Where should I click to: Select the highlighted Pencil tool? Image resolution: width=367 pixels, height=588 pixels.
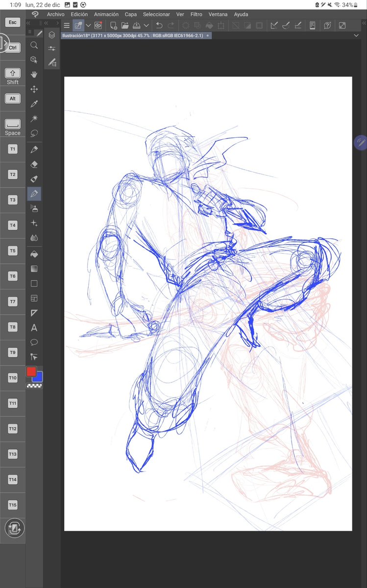[34, 194]
